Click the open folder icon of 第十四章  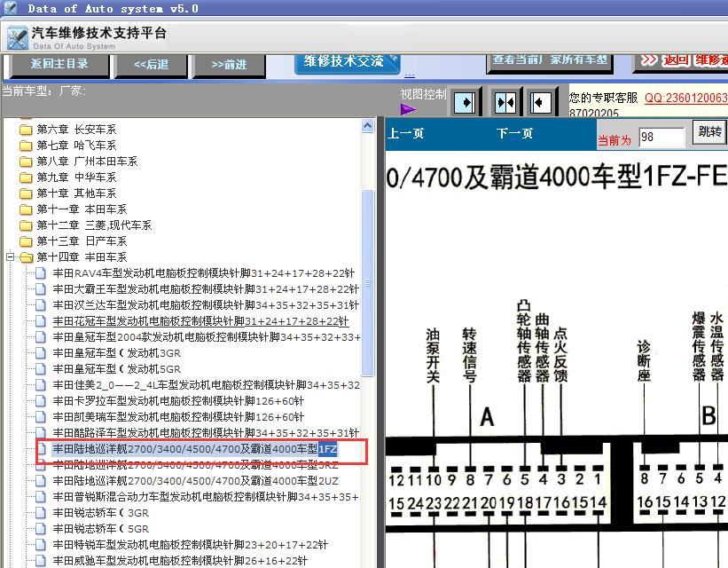coord(27,257)
